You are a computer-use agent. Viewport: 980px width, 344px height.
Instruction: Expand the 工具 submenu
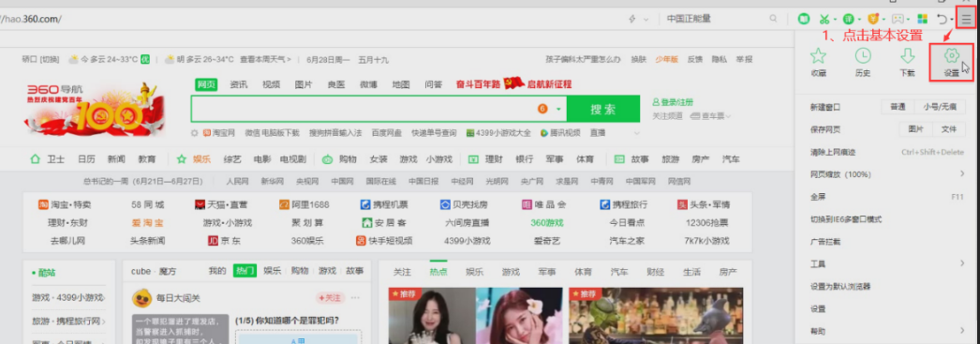(x=962, y=263)
